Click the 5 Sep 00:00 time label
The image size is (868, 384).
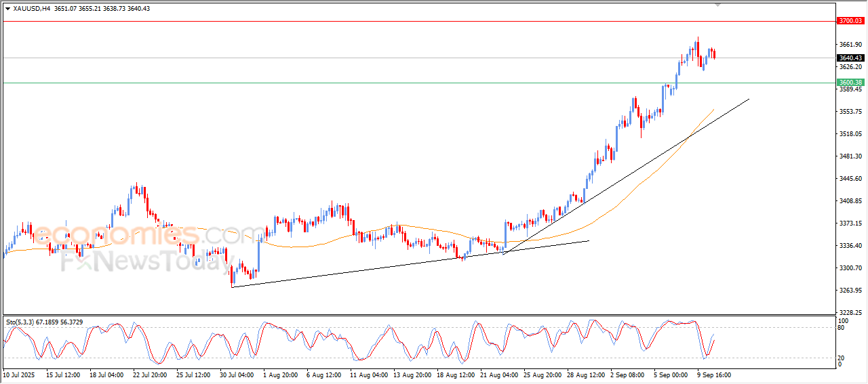pos(670,374)
